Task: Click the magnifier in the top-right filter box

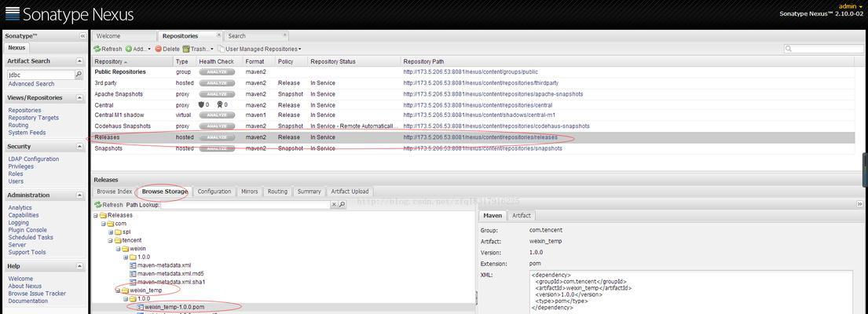Action: 789,49
